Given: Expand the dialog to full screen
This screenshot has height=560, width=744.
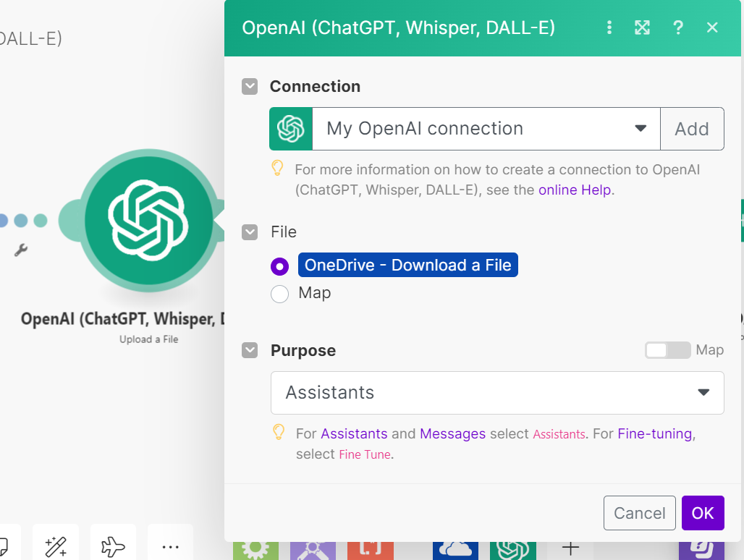Looking at the screenshot, I should coord(642,27).
